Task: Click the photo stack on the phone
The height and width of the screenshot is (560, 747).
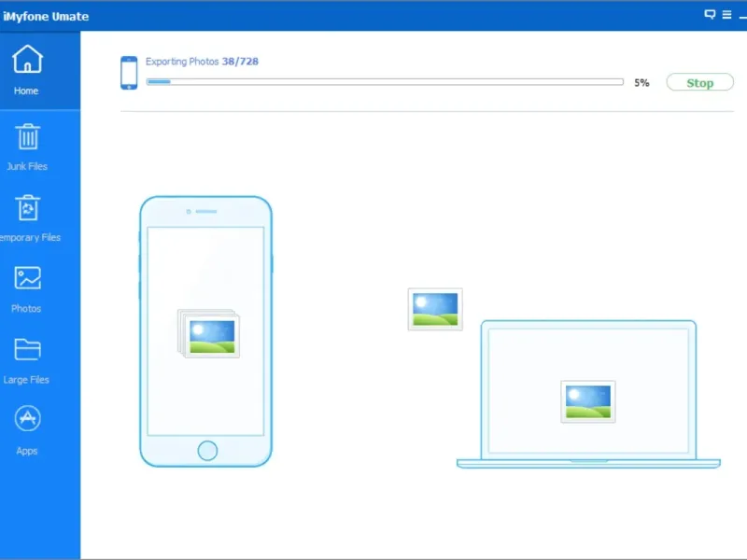Action: click(x=208, y=333)
